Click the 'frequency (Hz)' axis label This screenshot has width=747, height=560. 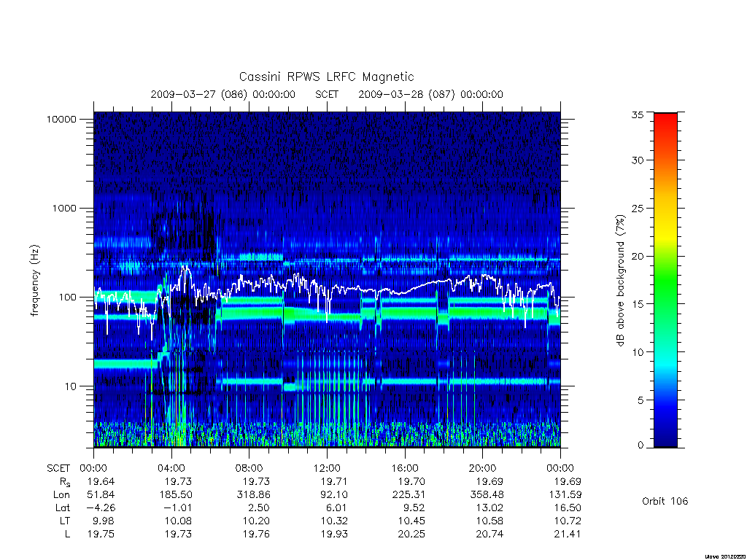point(35,281)
